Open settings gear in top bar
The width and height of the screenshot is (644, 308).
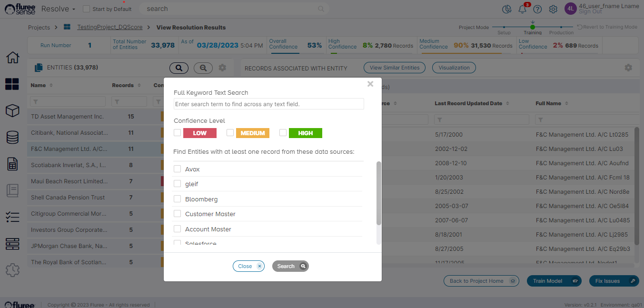pyautogui.click(x=553, y=9)
